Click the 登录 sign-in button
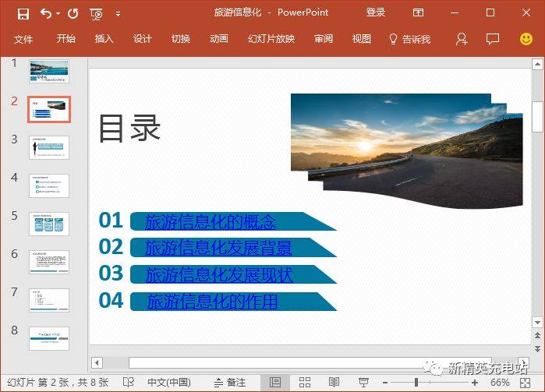 tap(375, 12)
